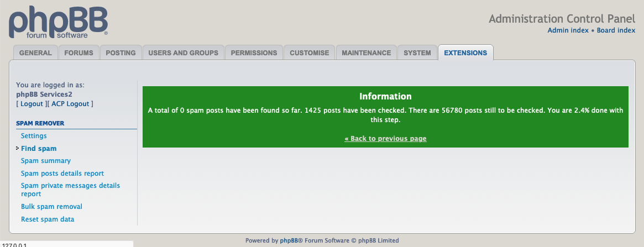Switch to the Maintenance tab
Image resolution: width=644 pixels, height=247 pixels.
coord(366,53)
